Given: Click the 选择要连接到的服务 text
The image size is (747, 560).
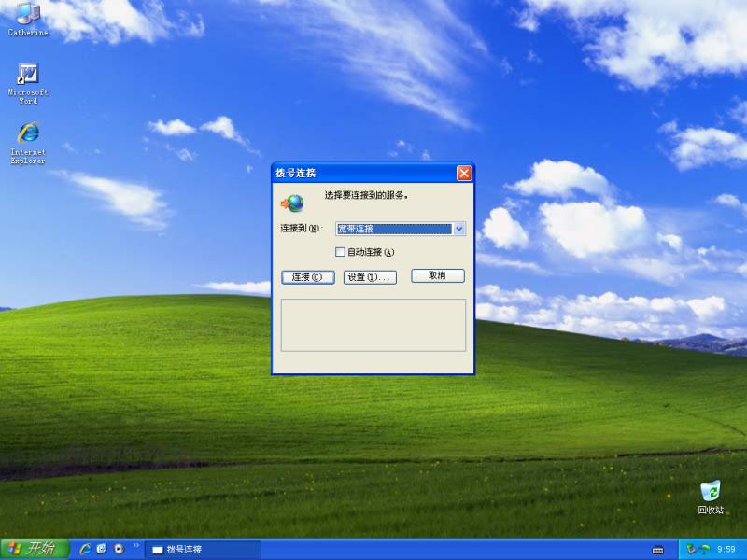Looking at the screenshot, I should (366, 195).
